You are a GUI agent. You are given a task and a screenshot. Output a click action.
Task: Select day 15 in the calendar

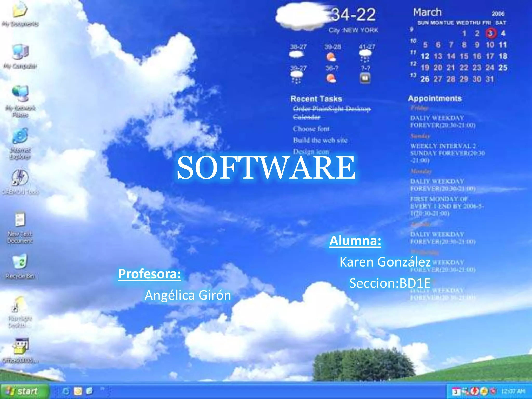[x=464, y=56]
